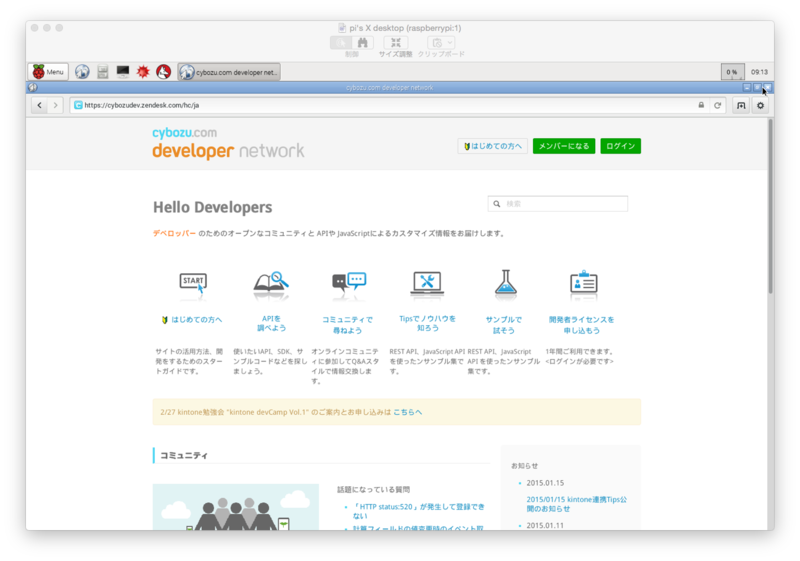The width and height of the screenshot is (800, 561).
Task: Open the Wolfram red wolf icon
Action: [x=163, y=72]
